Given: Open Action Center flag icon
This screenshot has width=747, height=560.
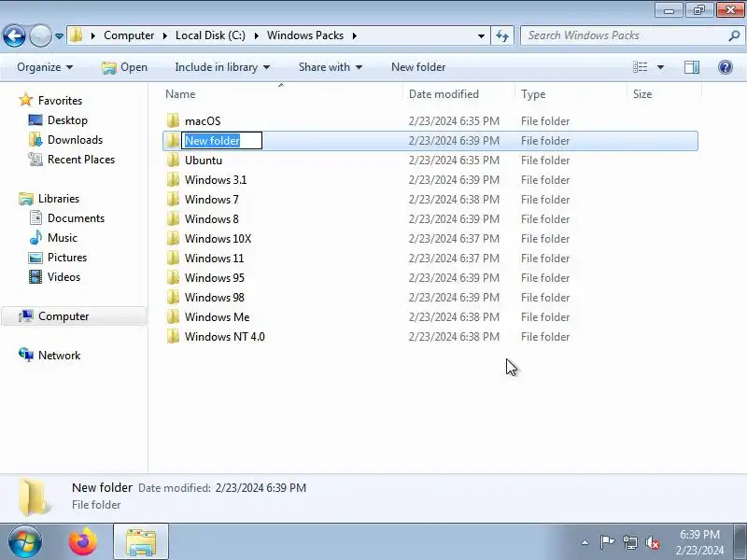Looking at the screenshot, I should [x=607, y=542].
